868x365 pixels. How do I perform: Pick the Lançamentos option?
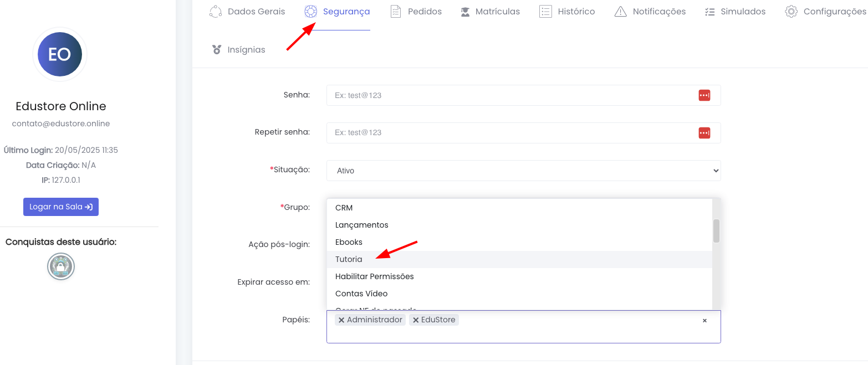[361, 225]
